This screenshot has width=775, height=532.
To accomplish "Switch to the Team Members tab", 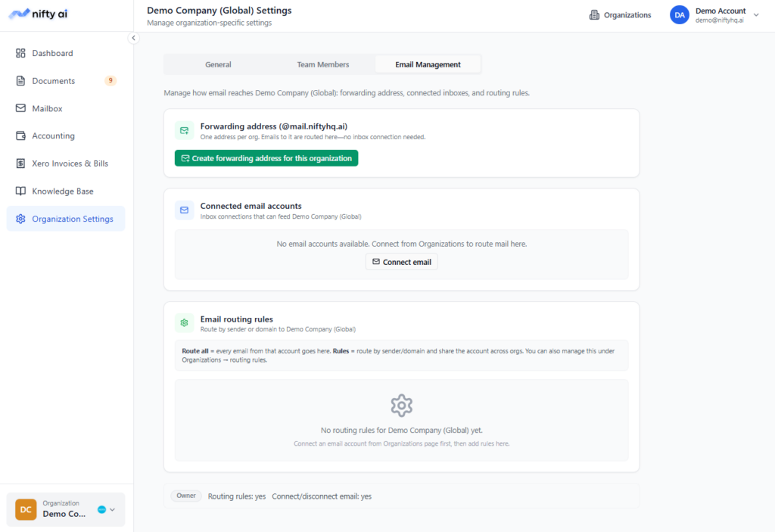I will [x=322, y=64].
